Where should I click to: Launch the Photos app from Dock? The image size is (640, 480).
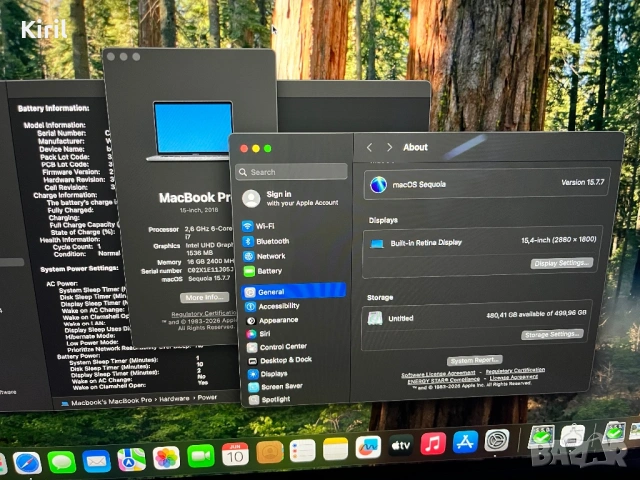pos(166,458)
